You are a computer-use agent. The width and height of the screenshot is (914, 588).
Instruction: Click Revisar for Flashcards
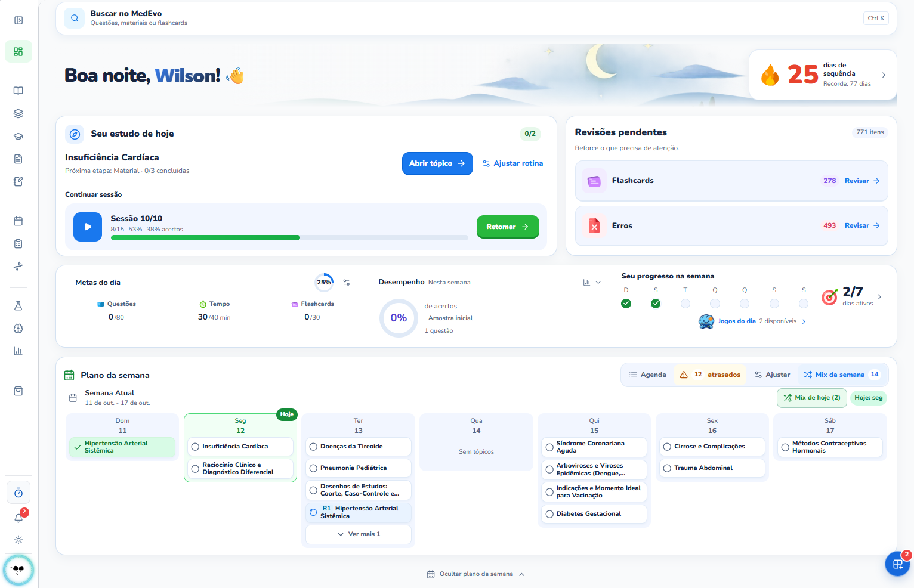tap(862, 181)
